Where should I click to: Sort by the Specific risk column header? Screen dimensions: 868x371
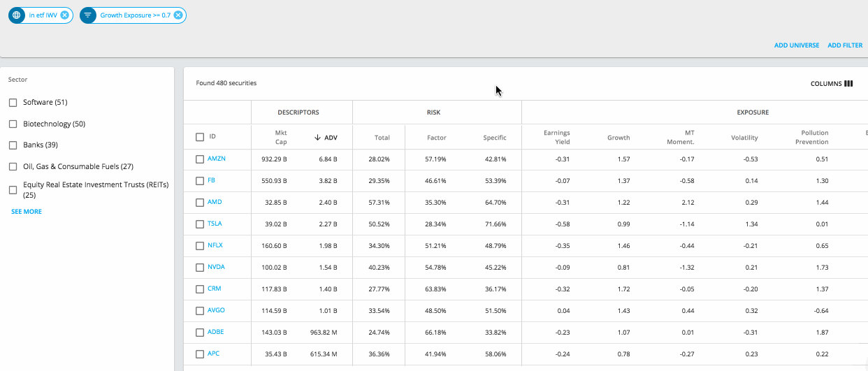495,138
